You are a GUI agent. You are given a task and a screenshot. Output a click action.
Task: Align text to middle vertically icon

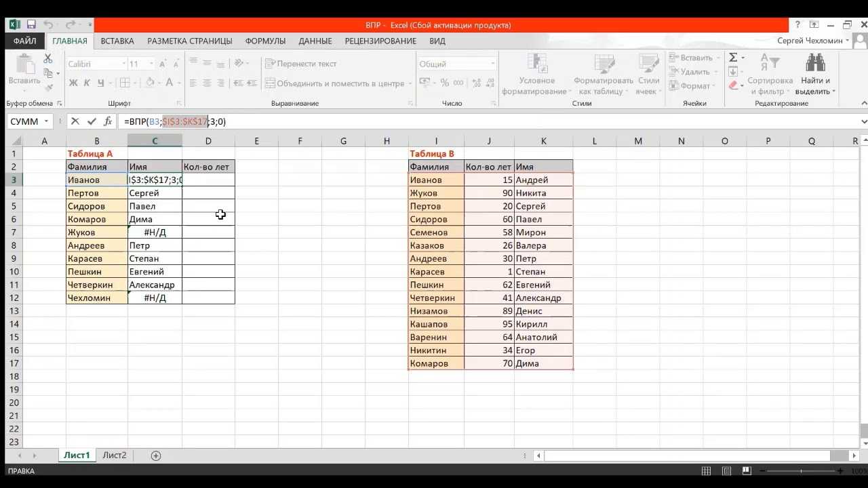208,62
